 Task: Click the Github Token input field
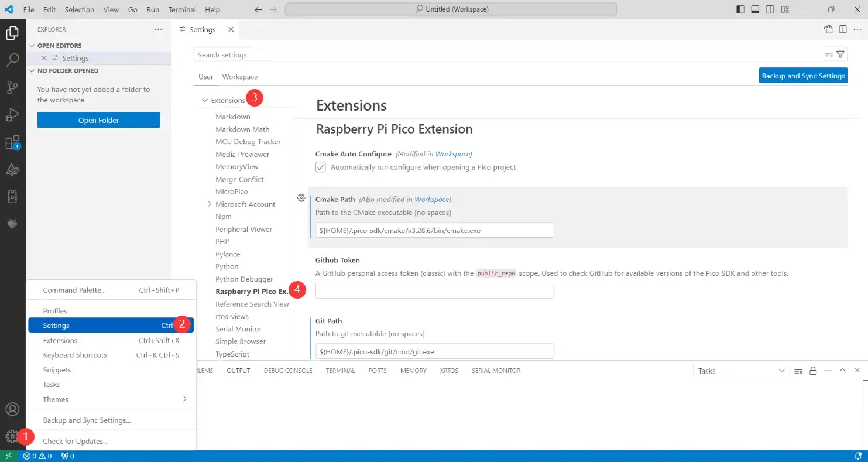(434, 290)
